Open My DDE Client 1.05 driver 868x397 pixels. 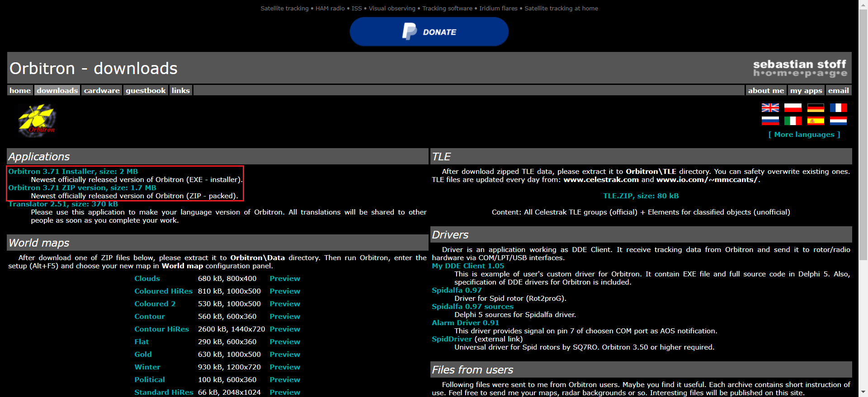coord(467,266)
